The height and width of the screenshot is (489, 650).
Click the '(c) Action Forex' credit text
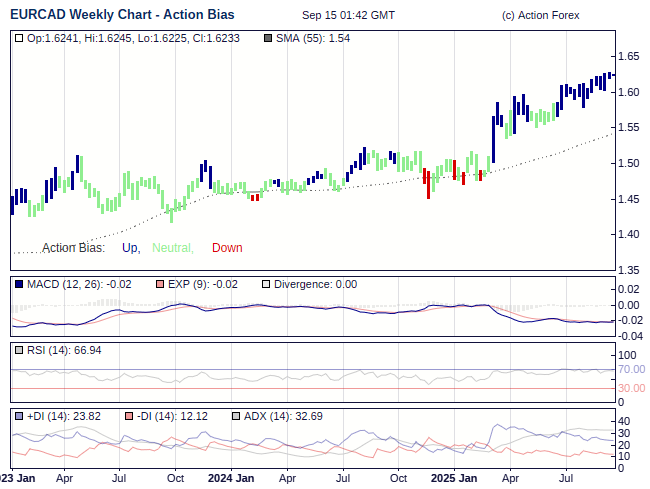point(540,15)
